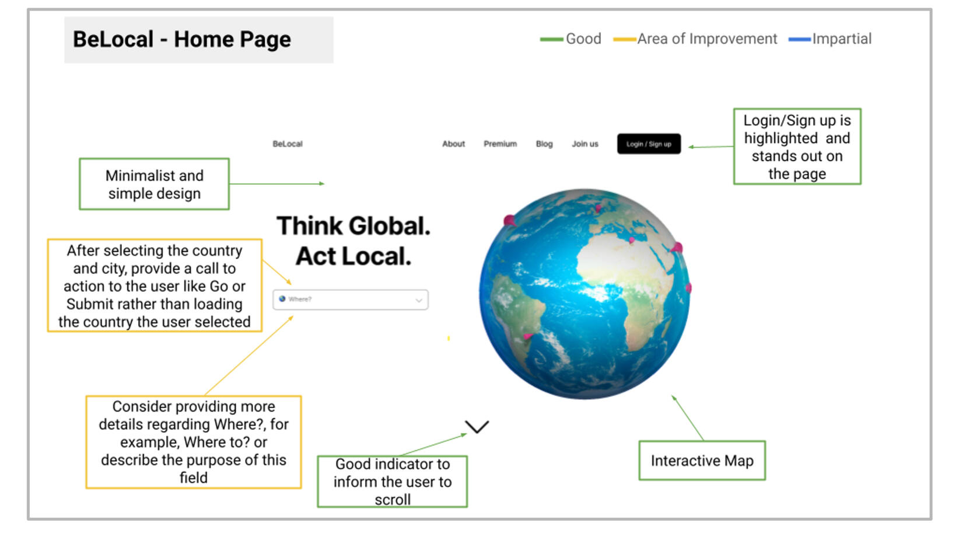980x547 pixels.
Task: Click the yellow Area of Improvement legend line
Action: click(624, 40)
